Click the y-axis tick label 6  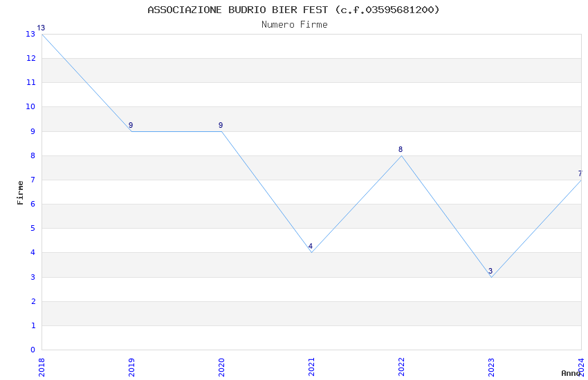coord(33,204)
